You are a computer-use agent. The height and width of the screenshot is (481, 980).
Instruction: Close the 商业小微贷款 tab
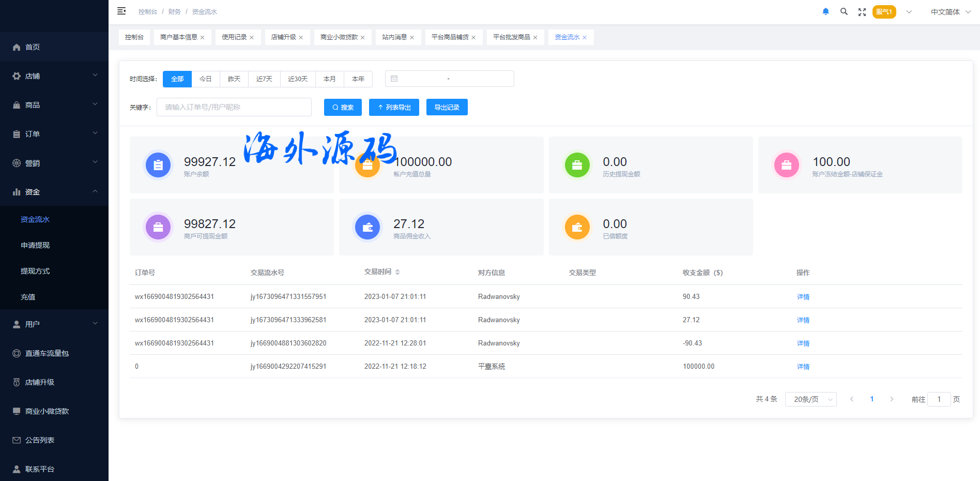coord(363,38)
